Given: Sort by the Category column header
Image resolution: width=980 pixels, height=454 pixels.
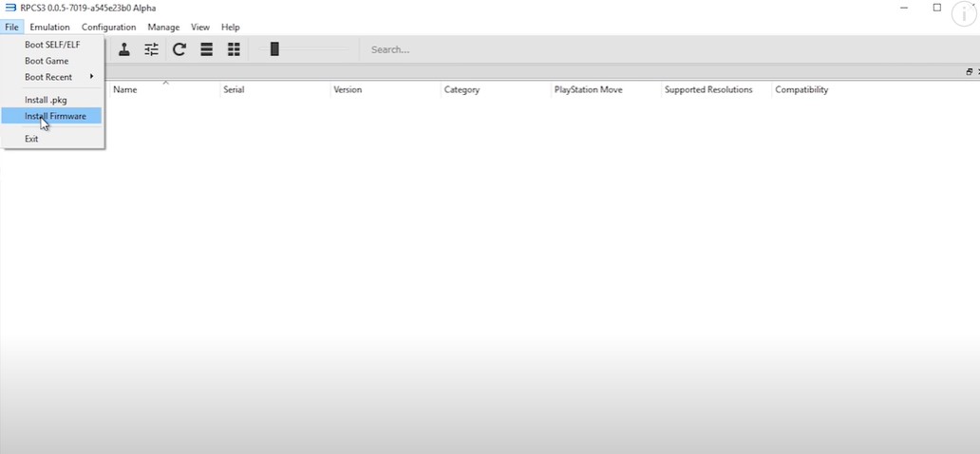Looking at the screenshot, I should coord(497,89).
